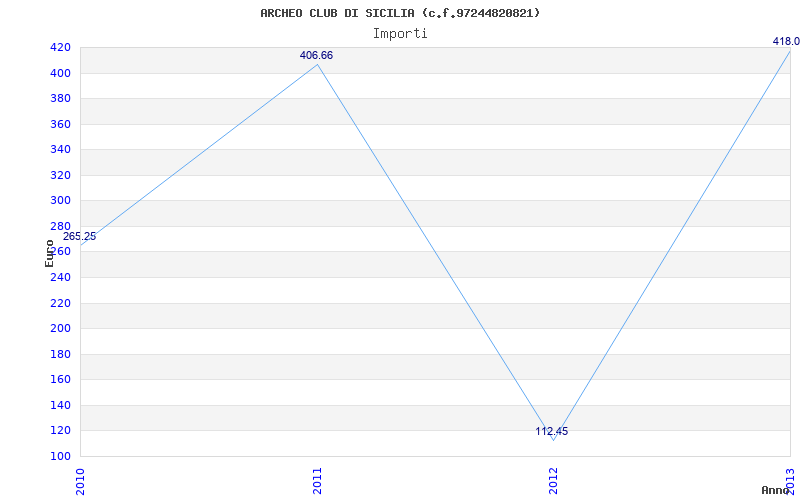Click the 406.66 data point label
Screen dimensions: 800x500
[316, 56]
